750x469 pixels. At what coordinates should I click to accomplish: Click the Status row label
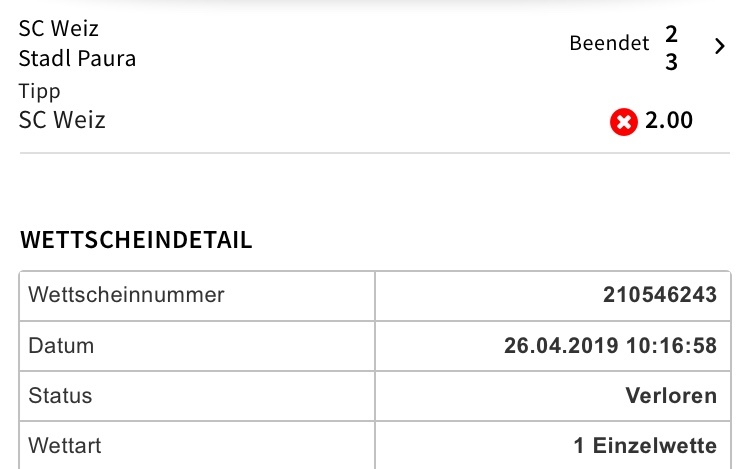click(x=60, y=396)
